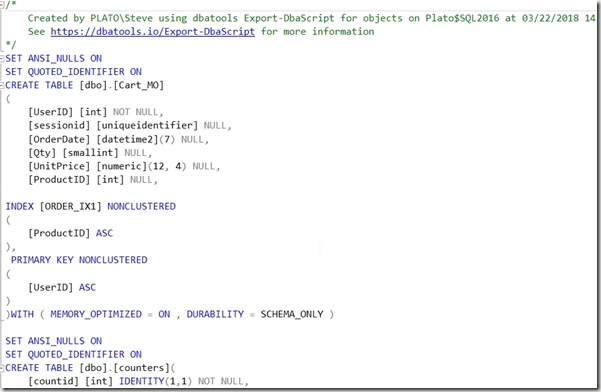Click the 'INDEX' keyword

[20, 206]
